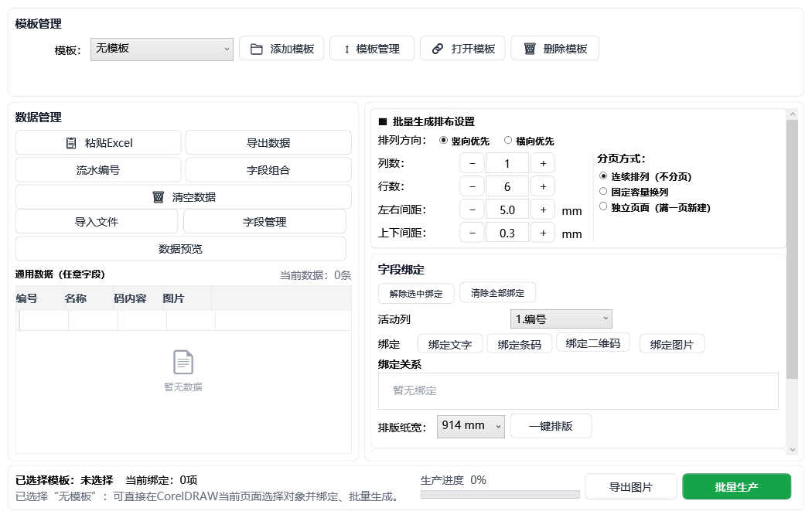Decrease 左右间距 with minus button
812x518 pixels.
[473, 210]
